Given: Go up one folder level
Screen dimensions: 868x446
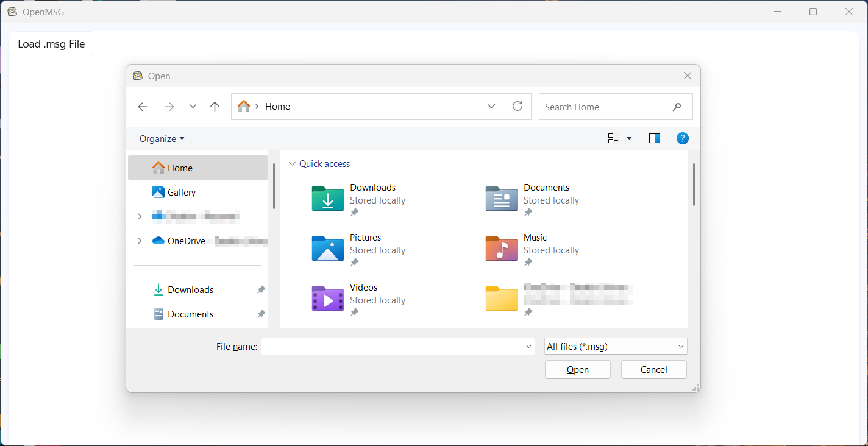Looking at the screenshot, I should pos(215,107).
